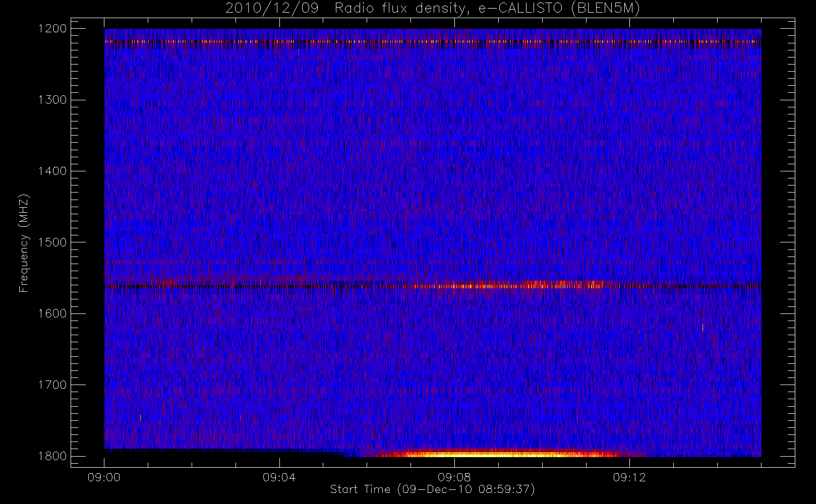Click the 'Start Time (09-Dec-10 08:59:37)' axis title
The image size is (816, 504).
tap(432, 489)
